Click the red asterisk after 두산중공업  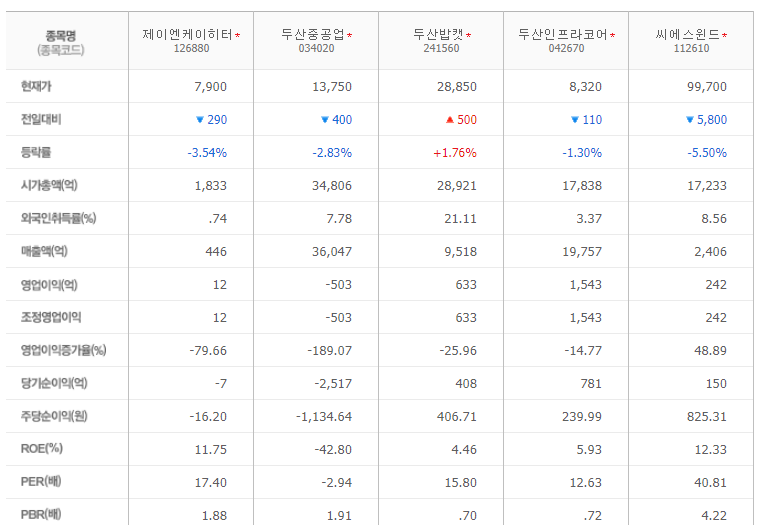[350, 35]
